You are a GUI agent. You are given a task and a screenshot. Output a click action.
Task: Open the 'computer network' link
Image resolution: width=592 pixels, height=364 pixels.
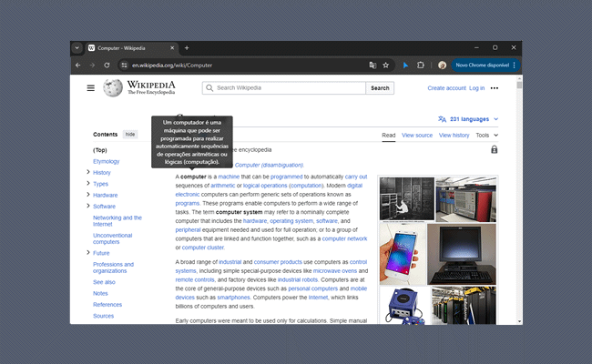[x=344, y=238]
